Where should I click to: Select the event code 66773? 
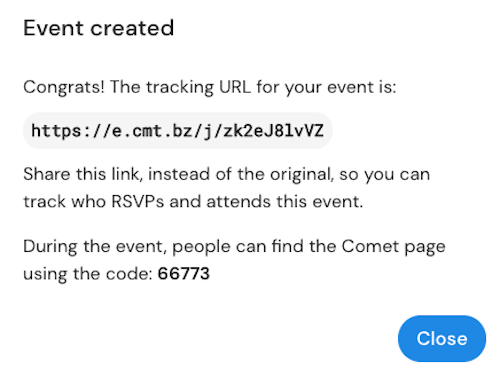click(184, 274)
